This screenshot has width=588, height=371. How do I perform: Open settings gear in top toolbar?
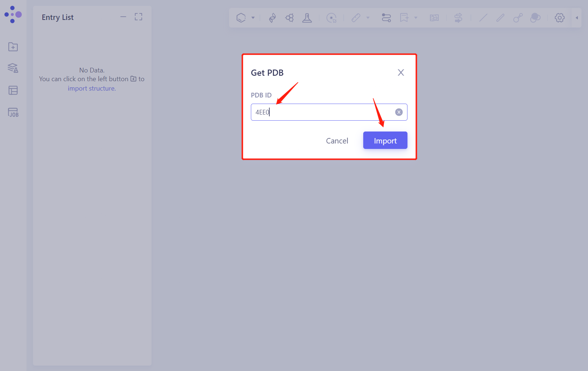[559, 18]
